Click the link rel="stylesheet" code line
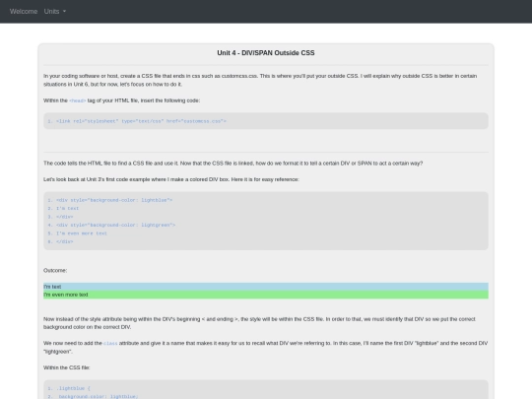The height and width of the screenshot is (399, 532). click(141, 121)
